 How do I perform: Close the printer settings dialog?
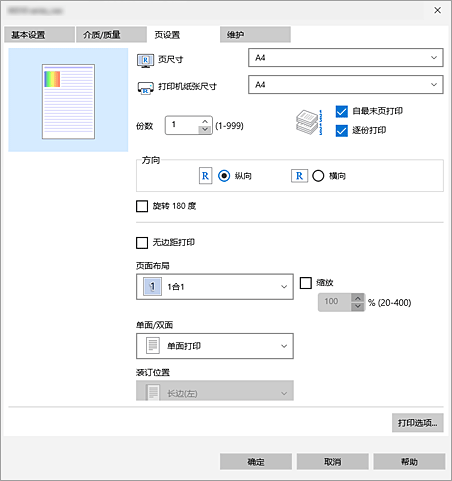tap(437, 10)
